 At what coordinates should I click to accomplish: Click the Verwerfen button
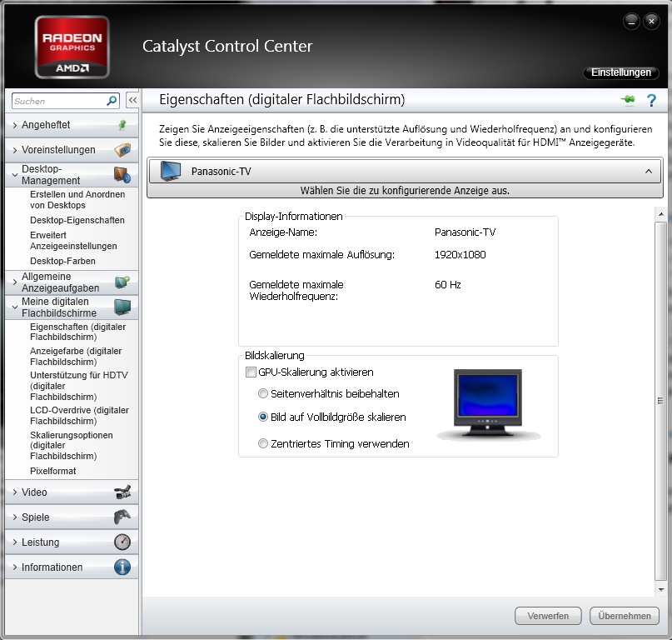click(x=548, y=616)
